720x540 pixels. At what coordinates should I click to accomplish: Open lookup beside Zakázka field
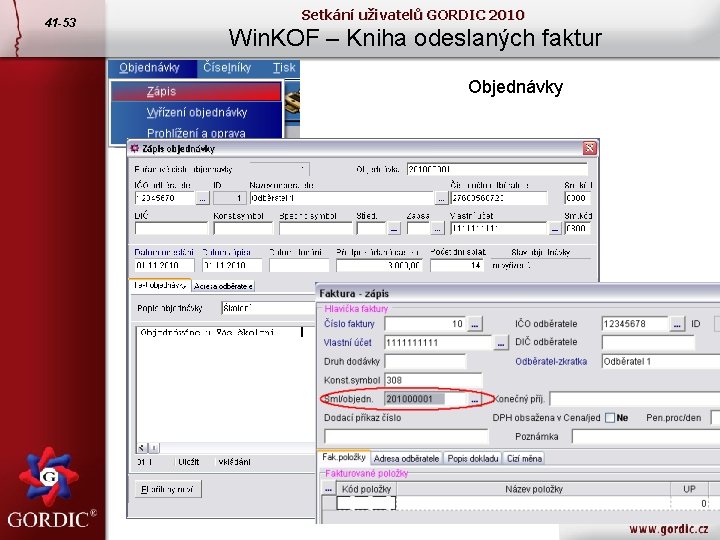(437, 228)
